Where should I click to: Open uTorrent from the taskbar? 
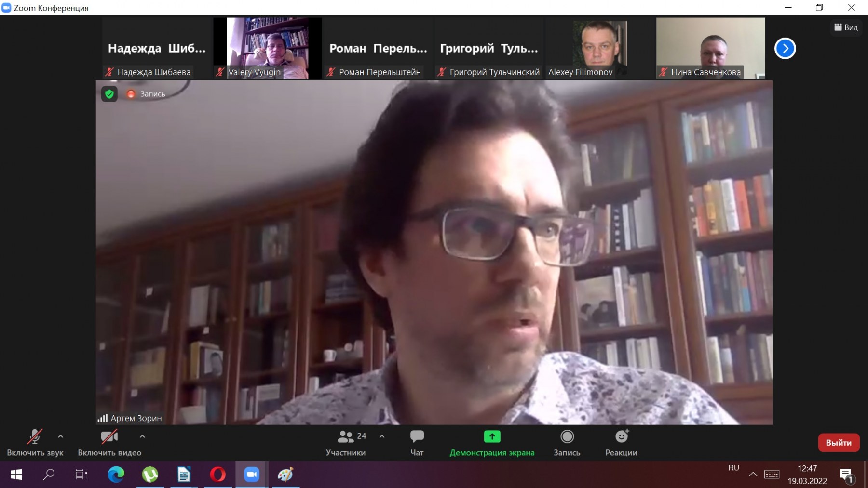[150, 475]
